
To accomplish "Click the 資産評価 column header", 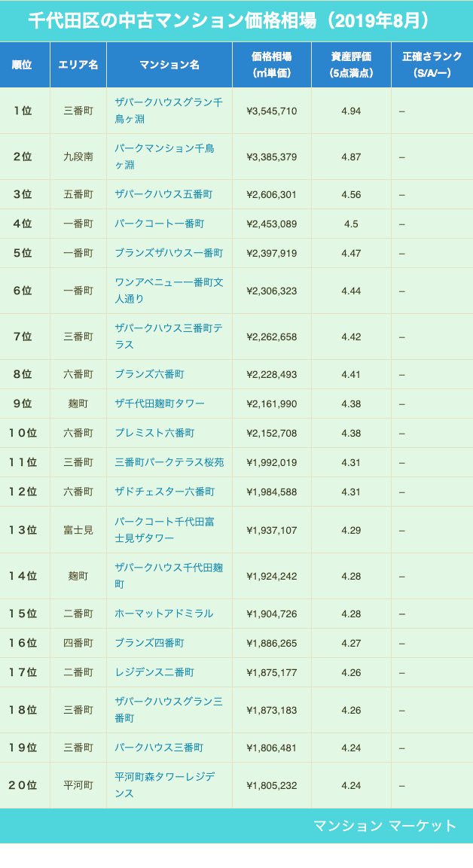I will pyautogui.click(x=351, y=65).
